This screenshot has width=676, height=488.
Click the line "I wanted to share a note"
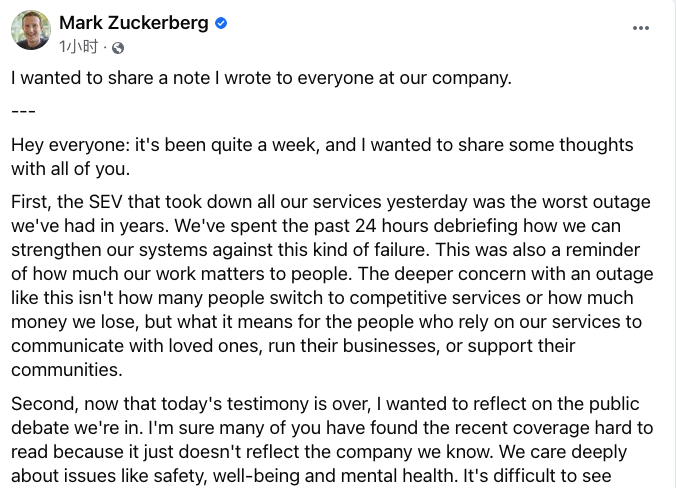click(260, 77)
